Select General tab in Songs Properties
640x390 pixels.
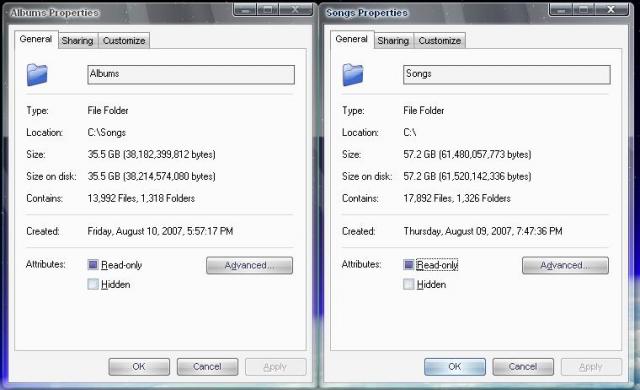[351, 40]
